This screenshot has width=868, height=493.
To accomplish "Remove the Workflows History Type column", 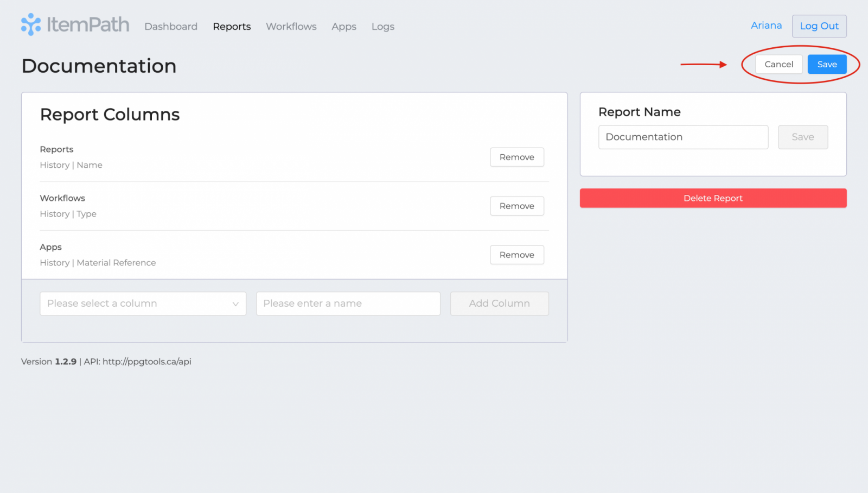I will point(516,206).
